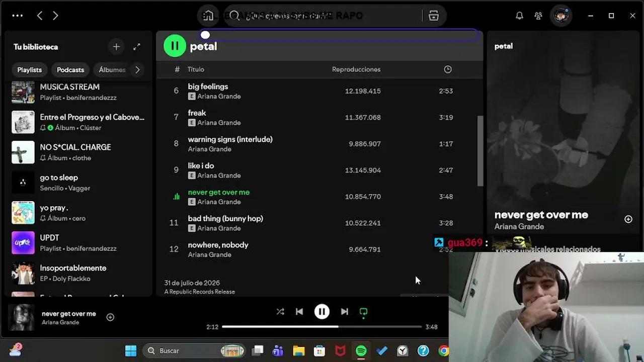The height and width of the screenshot is (362, 644).
Task: Open Ariana Grande under like i do
Action: (x=219, y=175)
